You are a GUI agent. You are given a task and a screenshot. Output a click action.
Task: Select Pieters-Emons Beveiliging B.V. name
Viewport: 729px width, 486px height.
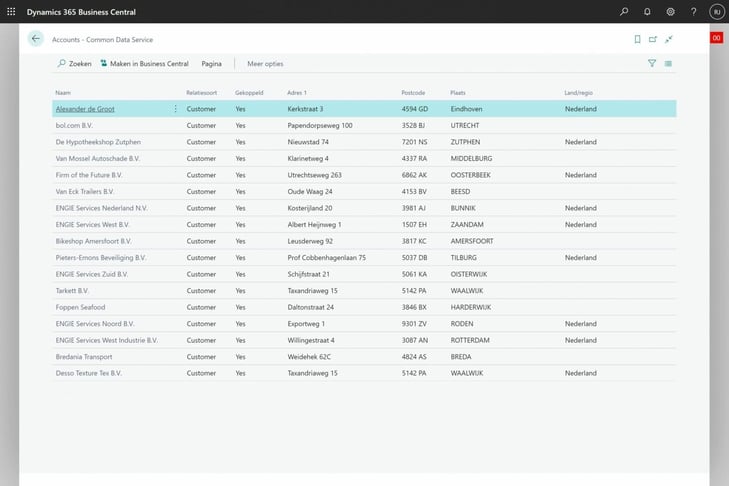101,258
